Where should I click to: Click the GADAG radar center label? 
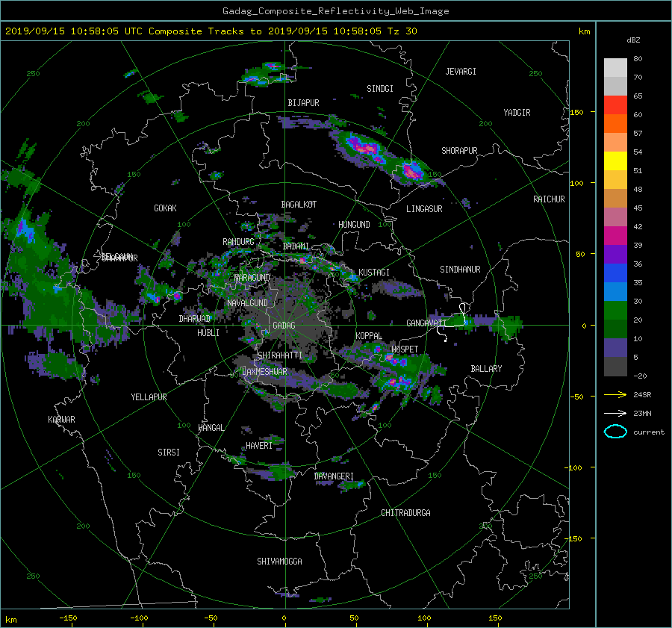point(284,326)
